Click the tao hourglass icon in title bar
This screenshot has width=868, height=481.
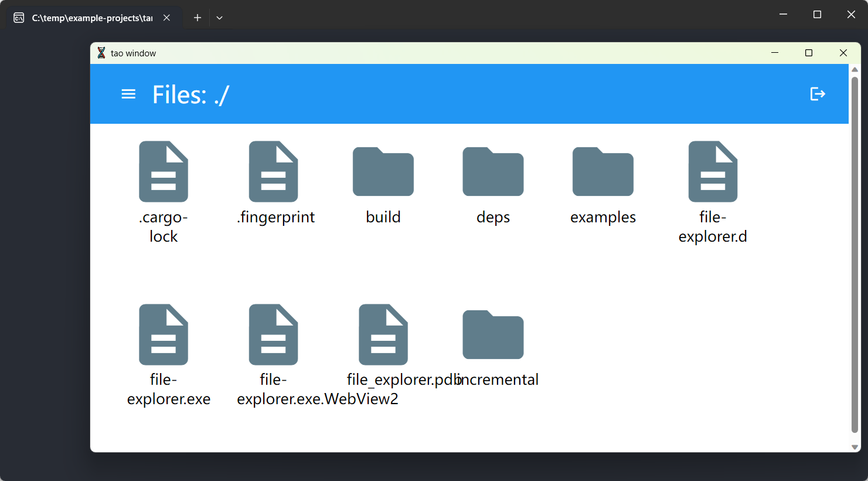pyautogui.click(x=102, y=53)
